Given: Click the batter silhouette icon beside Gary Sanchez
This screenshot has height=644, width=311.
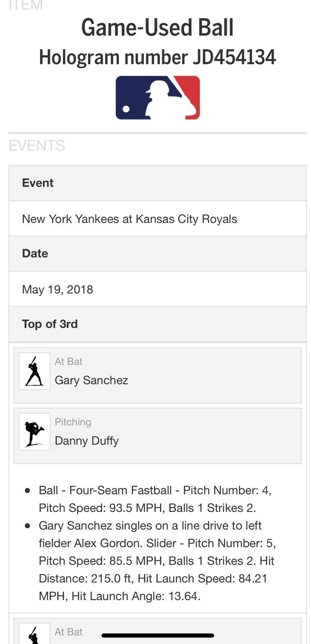Looking at the screenshot, I should [34, 371].
